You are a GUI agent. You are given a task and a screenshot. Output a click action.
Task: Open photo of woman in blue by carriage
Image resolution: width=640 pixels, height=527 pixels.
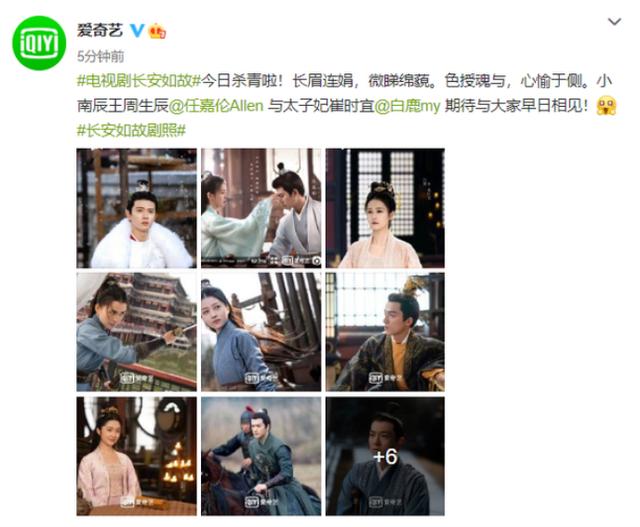pos(261,332)
